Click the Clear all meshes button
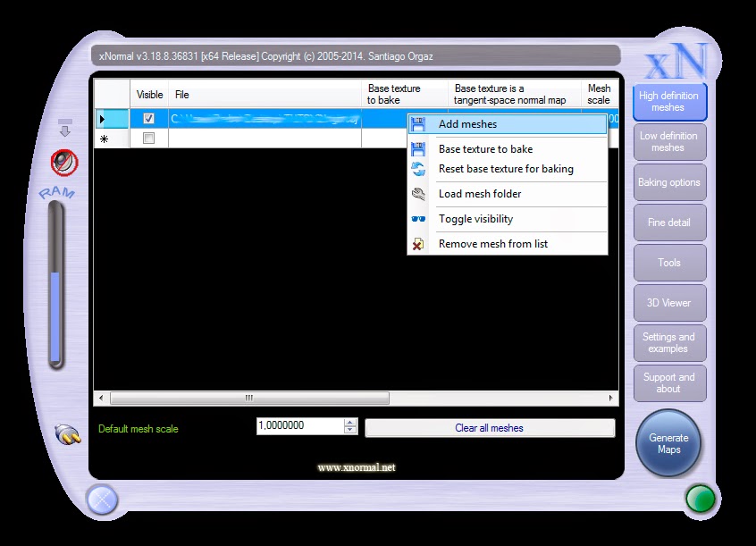This screenshot has width=756, height=546. point(490,428)
